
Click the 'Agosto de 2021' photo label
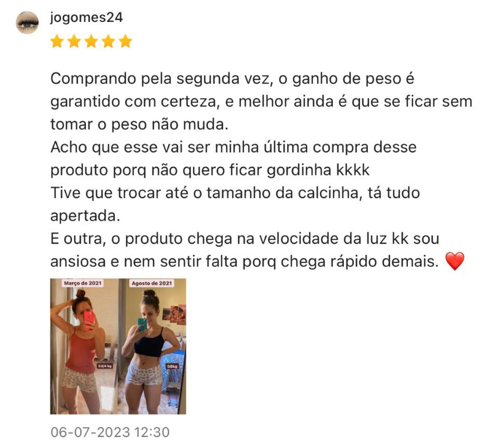click(x=151, y=283)
